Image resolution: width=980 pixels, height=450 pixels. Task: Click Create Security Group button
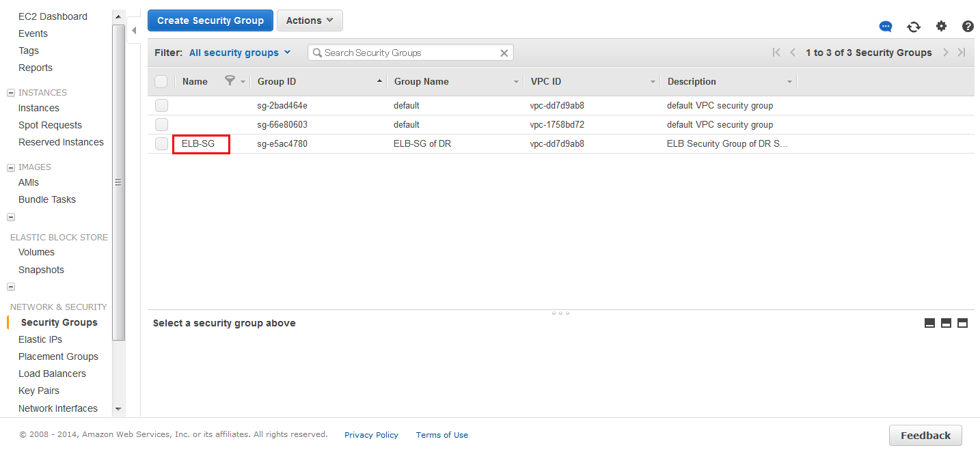tap(210, 20)
